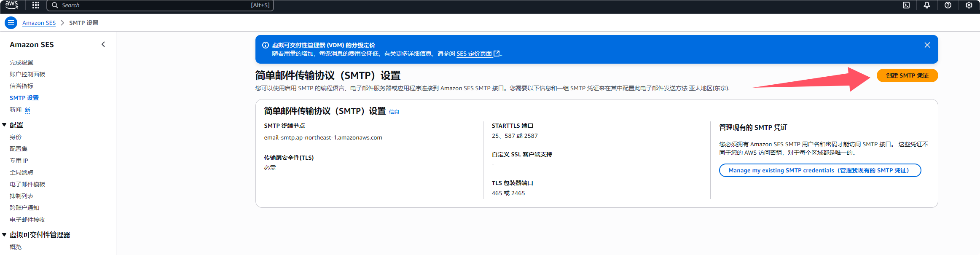980x255 pixels.
Task: Toggle the hamburger navigation menu
Action: (11, 23)
